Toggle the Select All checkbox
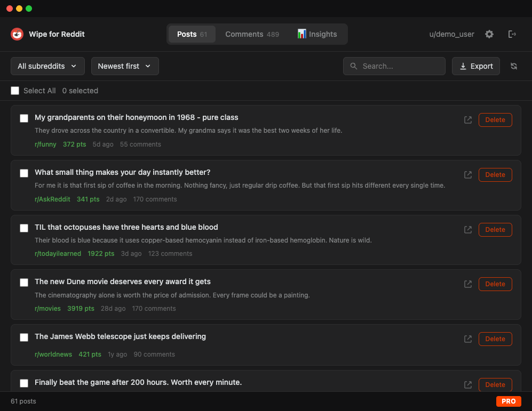532x411 pixels. (15, 91)
